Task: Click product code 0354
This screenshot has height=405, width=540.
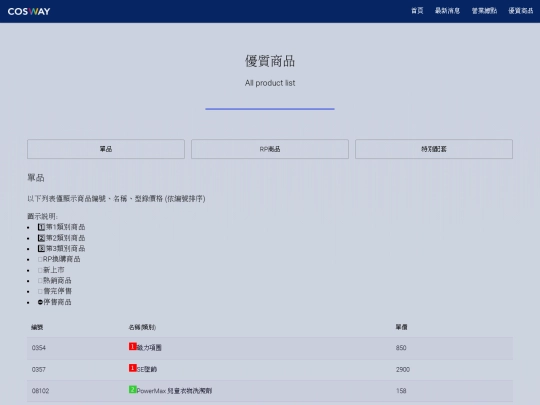Action: (39, 348)
